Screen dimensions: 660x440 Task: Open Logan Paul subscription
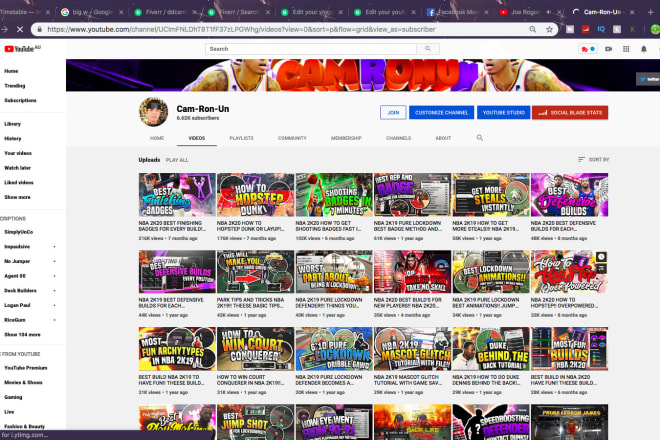pyautogui.click(x=17, y=305)
